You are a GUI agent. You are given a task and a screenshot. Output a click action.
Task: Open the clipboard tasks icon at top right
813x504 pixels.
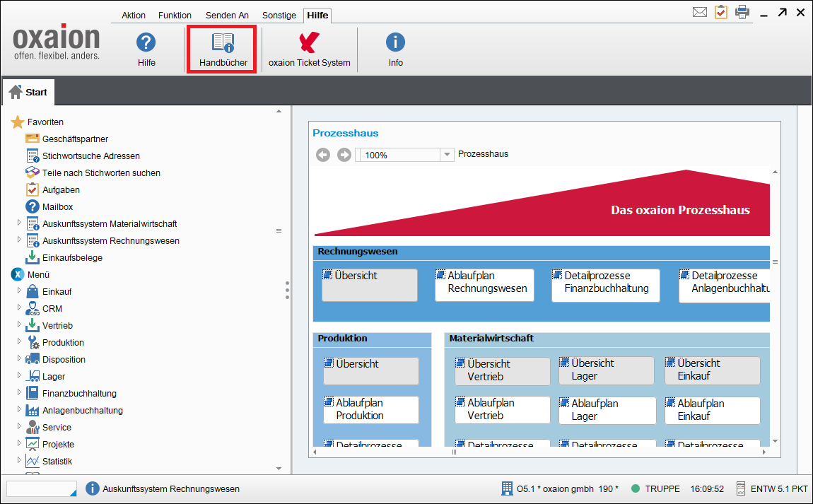[x=720, y=12]
